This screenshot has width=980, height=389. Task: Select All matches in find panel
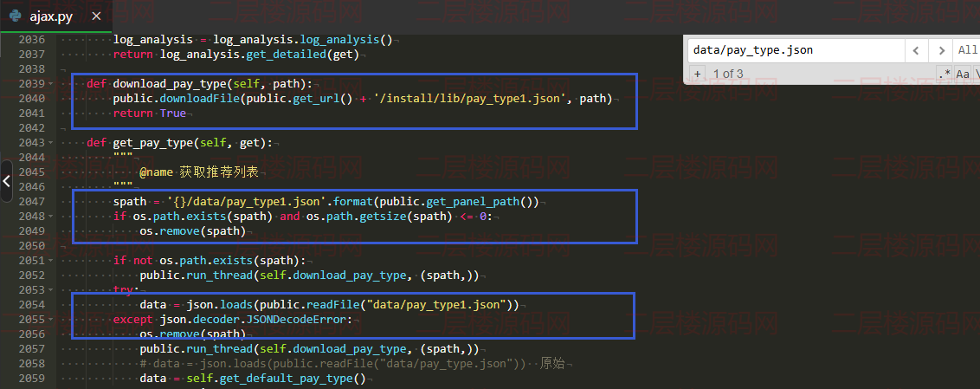[x=967, y=50]
